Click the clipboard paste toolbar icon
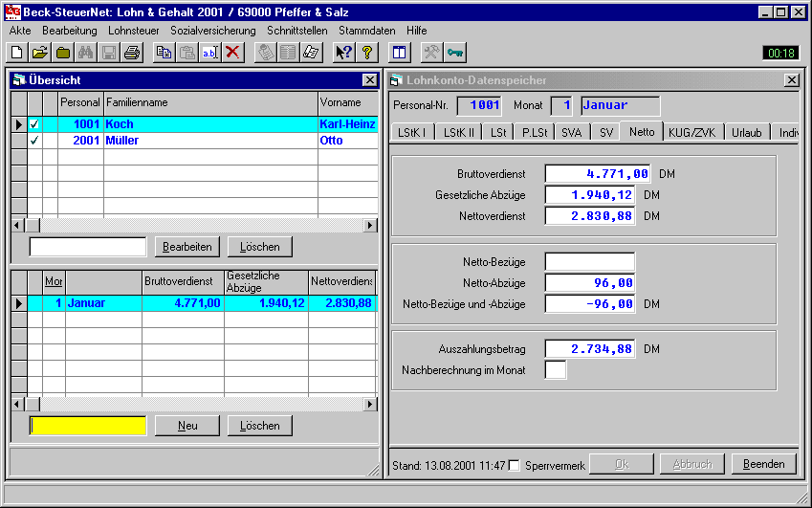This screenshot has height=508, width=812. point(187,53)
